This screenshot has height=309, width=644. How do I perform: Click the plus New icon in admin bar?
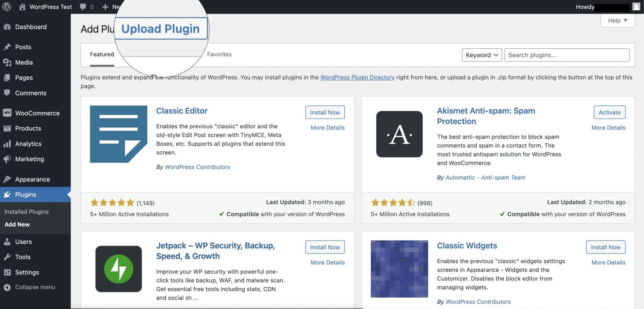(x=105, y=7)
